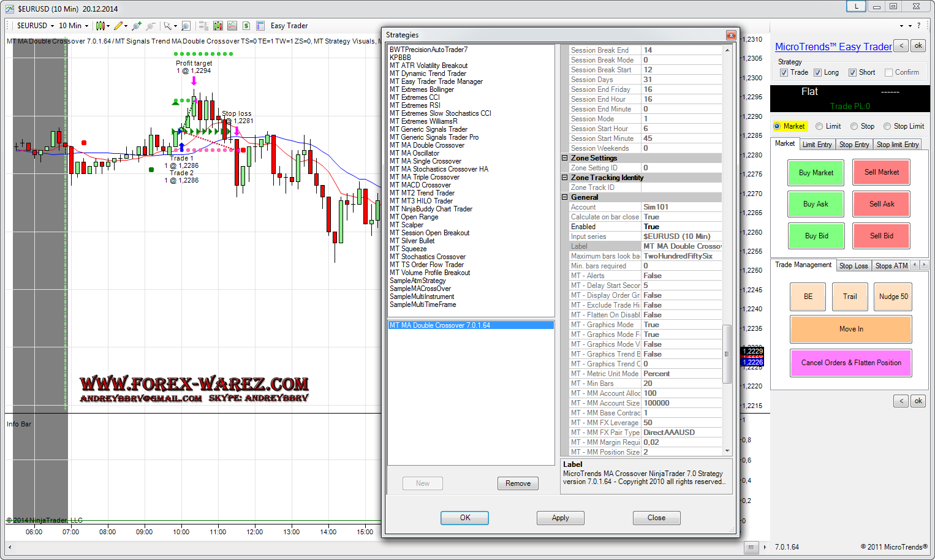Screen dimensions: 935x560
Task: Click the Buy Market button
Action: pos(816,173)
